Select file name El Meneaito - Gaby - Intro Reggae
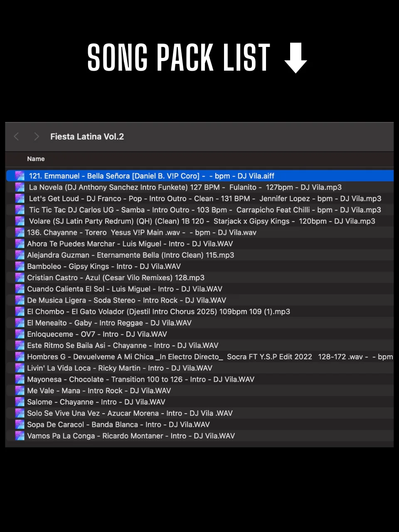Viewport: 399px width, 532px height. [109, 323]
